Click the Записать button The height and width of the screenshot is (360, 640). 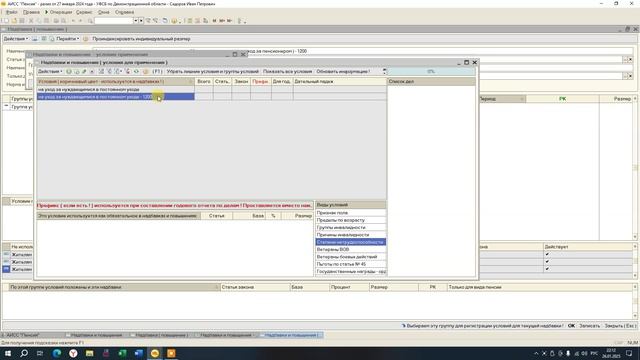[x=589, y=326]
